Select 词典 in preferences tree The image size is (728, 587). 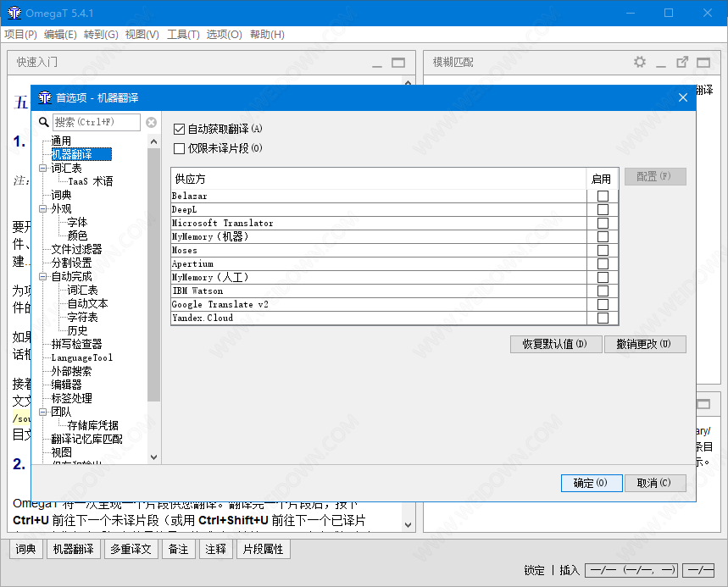tap(61, 195)
